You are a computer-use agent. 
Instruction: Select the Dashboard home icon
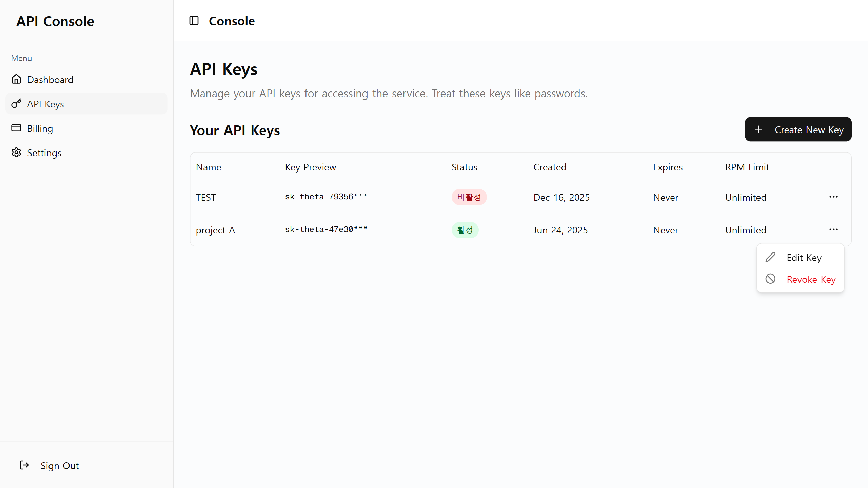(16, 79)
